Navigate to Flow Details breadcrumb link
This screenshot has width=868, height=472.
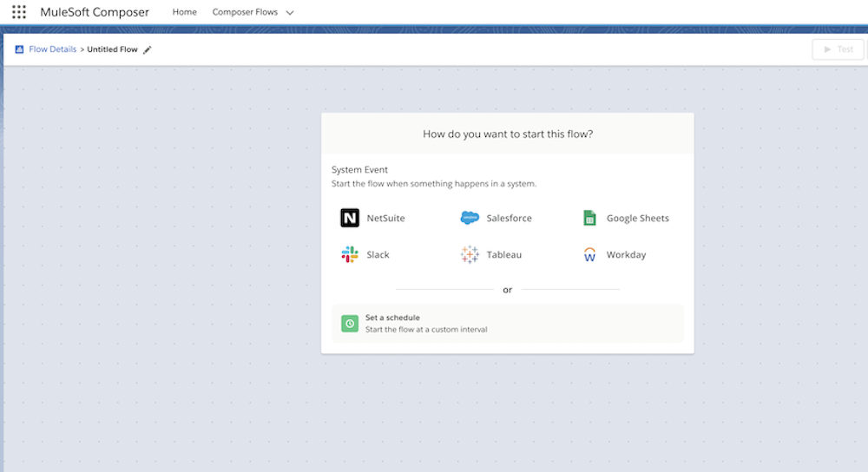coord(53,49)
